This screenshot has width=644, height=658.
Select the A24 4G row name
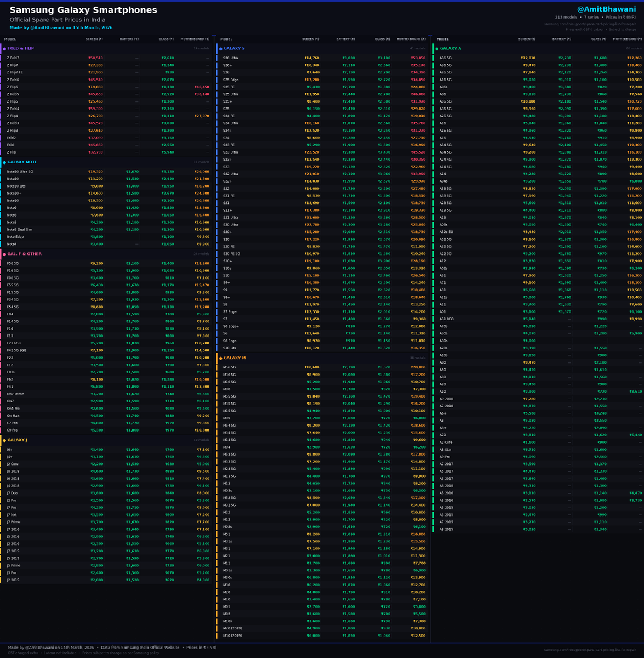446,160
